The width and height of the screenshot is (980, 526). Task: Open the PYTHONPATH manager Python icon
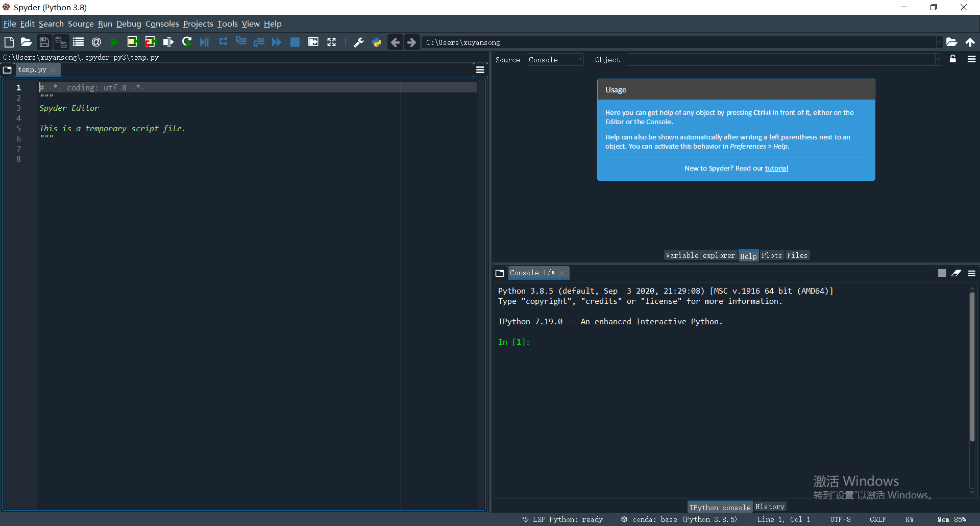click(x=377, y=42)
